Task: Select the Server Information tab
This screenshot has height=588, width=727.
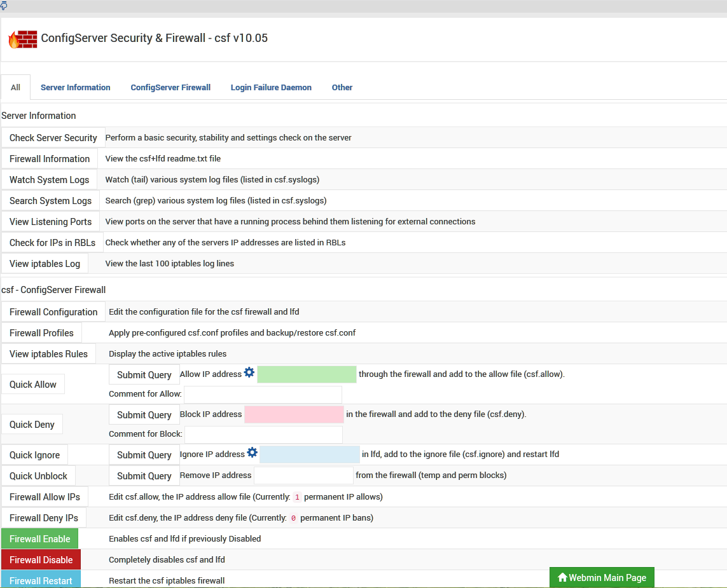Action: (x=75, y=87)
